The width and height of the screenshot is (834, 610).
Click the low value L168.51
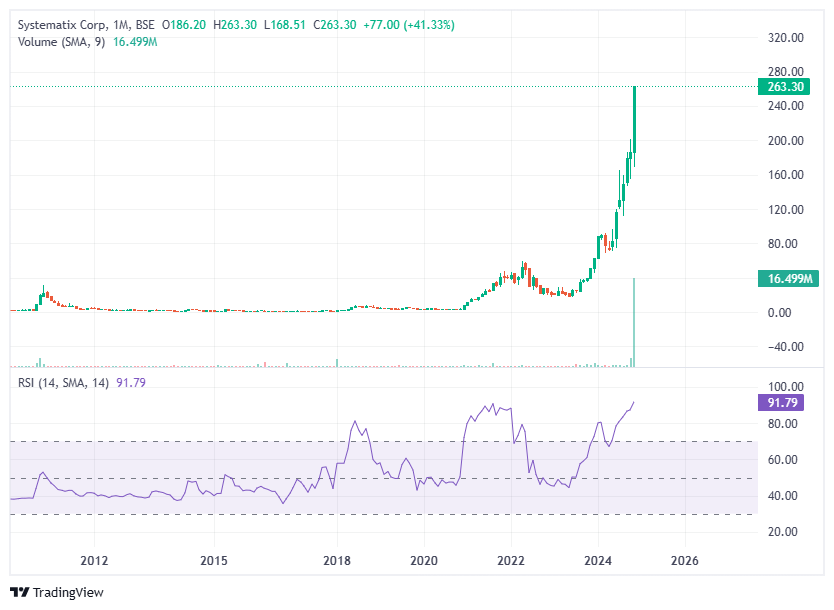[x=285, y=25]
